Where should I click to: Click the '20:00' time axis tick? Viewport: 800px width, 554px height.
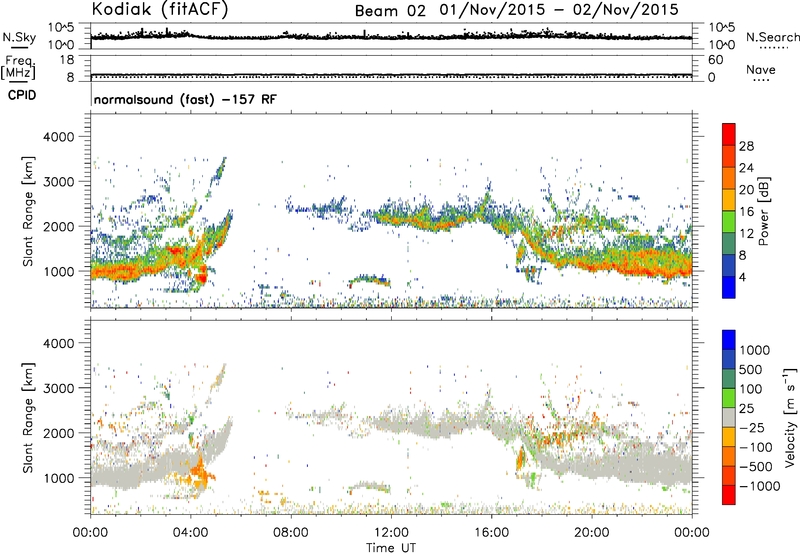pyautogui.click(x=592, y=533)
